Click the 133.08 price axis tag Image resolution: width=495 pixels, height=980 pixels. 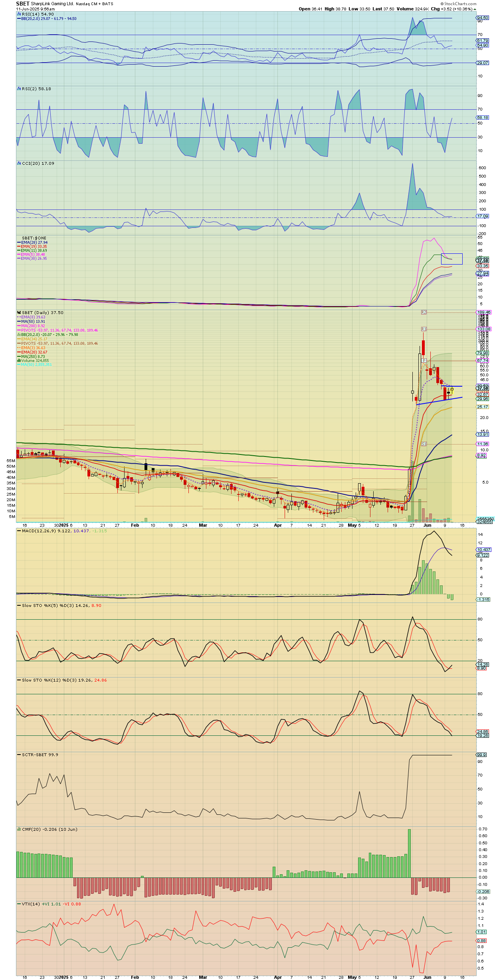pos(484,329)
